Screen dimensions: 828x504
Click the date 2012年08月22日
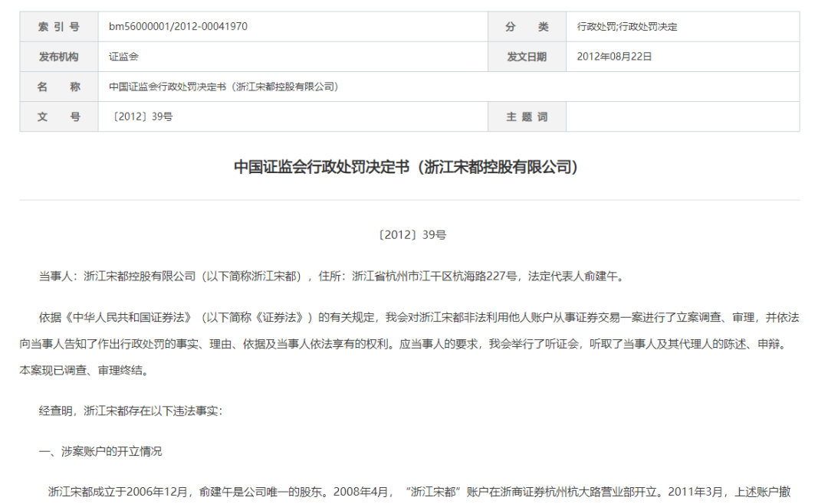click(614, 57)
